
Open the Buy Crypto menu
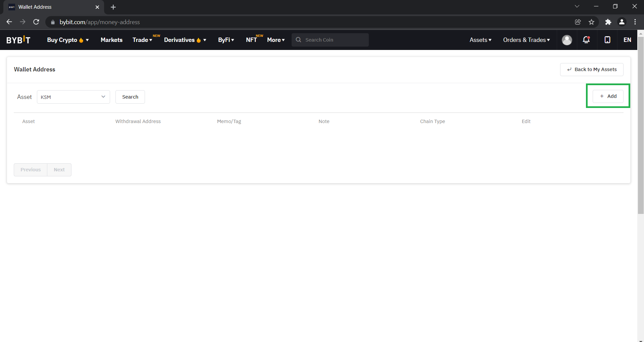pos(67,40)
